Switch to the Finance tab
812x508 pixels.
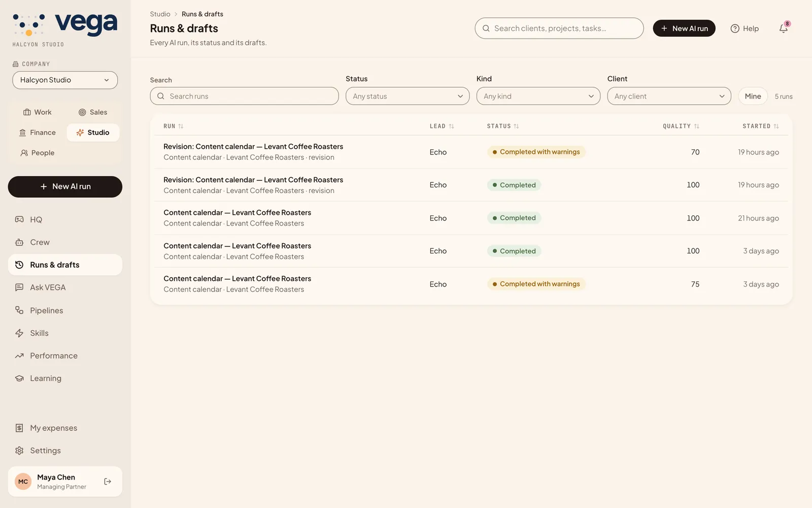click(38, 133)
